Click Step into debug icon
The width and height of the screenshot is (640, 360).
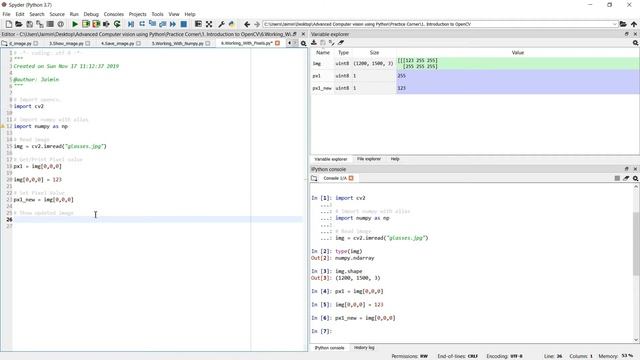(x=152, y=24)
